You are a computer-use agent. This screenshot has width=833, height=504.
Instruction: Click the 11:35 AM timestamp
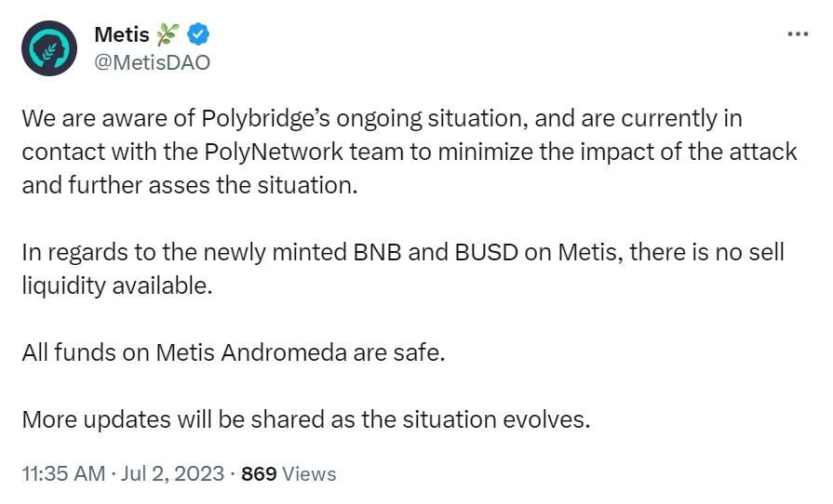click(63, 473)
